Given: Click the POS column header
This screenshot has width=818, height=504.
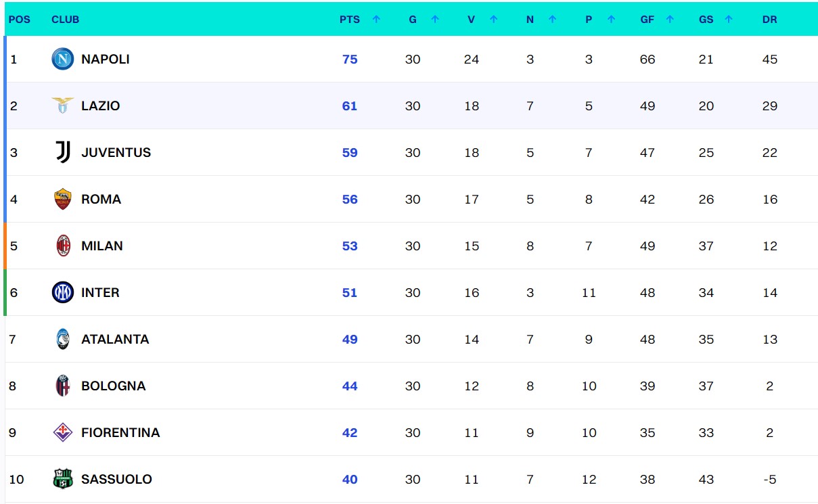Looking at the screenshot, I should [x=20, y=20].
